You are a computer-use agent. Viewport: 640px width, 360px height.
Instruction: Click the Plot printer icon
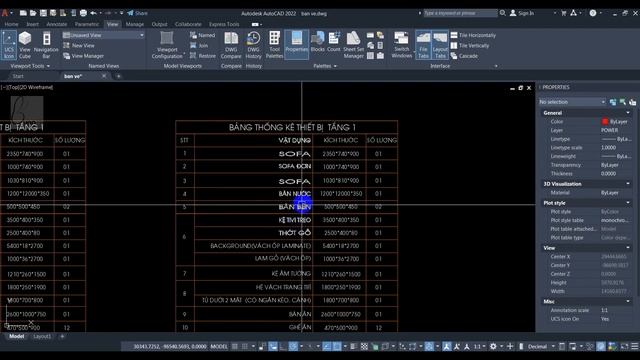83,13
